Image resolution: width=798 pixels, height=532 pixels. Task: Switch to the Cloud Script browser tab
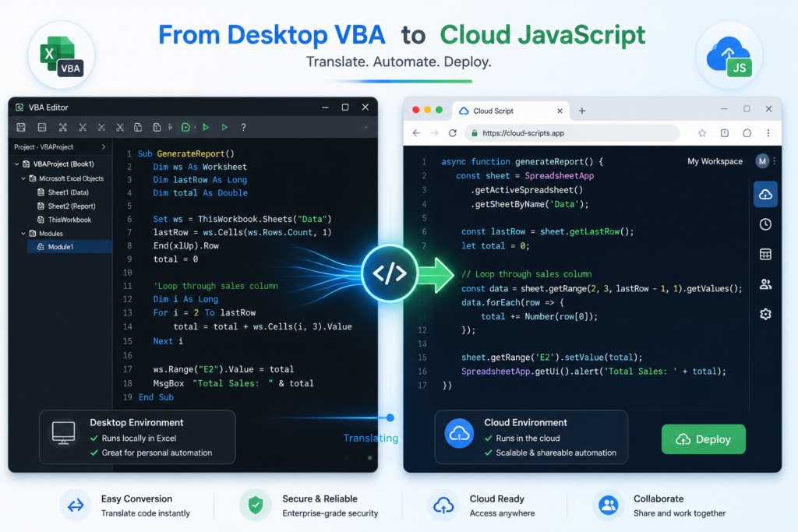(510, 111)
